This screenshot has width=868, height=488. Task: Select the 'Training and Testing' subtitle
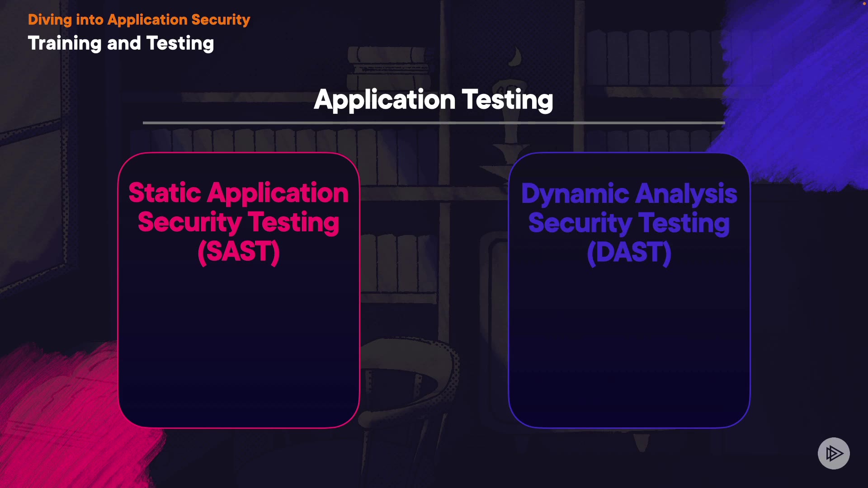click(x=121, y=43)
